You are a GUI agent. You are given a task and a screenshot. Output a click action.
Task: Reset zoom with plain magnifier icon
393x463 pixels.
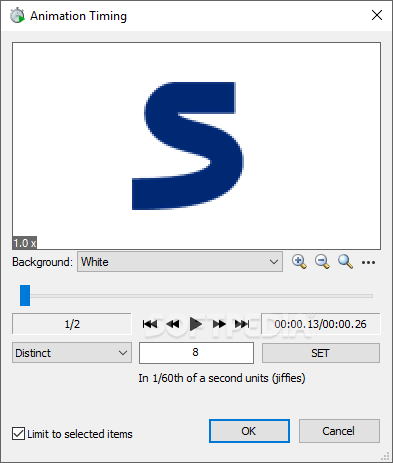click(x=345, y=262)
